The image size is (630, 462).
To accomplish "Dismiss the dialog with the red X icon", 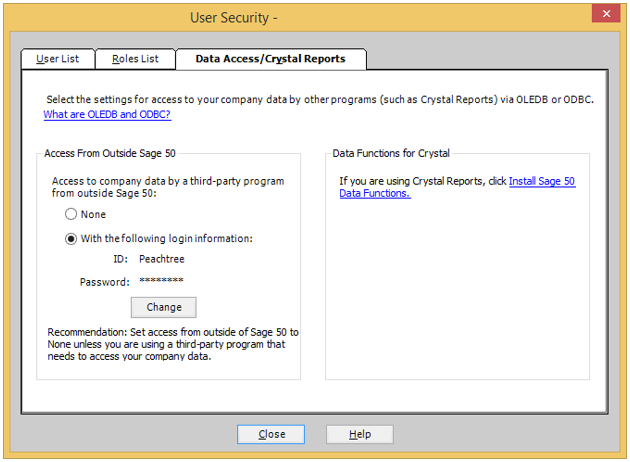I will click(606, 14).
